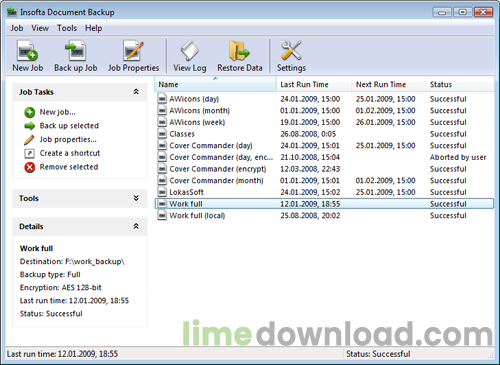This screenshot has width=500, height=365.
Task: Click the job icon of Cover Commander (encrypt)
Action: tap(162, 169)
